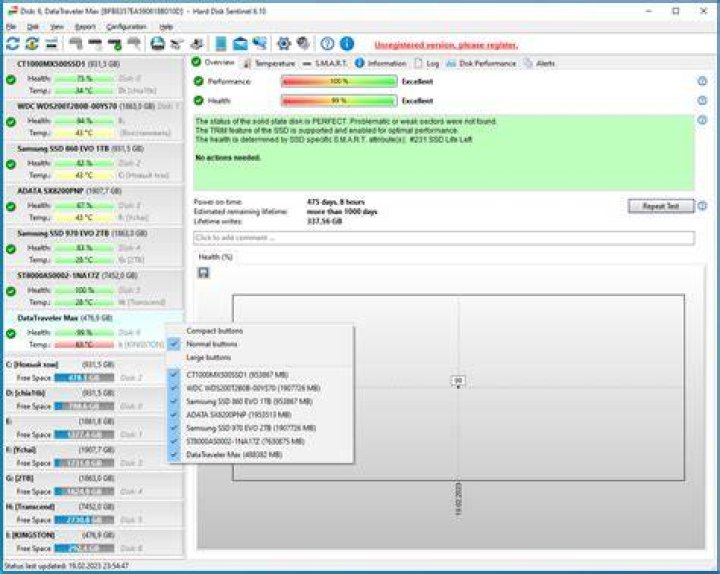Viewport: 720px width, 574px height.
Task: Select the Overview tab
Action: tap(213, 62)
